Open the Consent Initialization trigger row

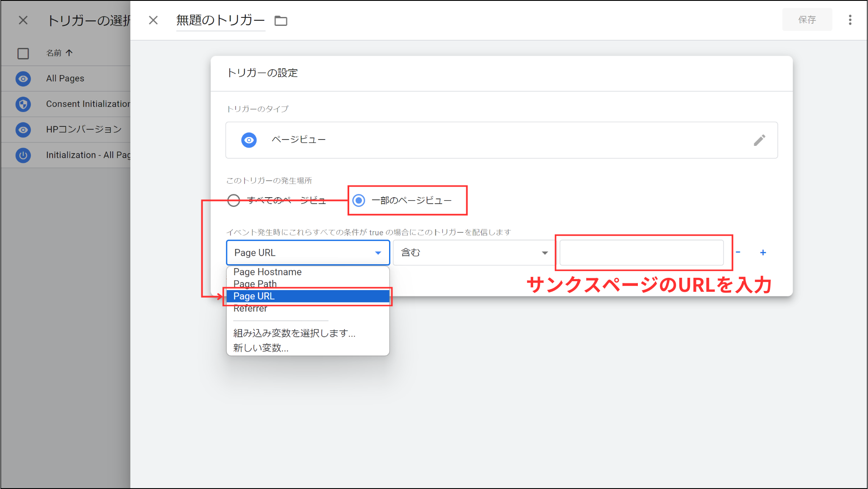tap(66, 104)
